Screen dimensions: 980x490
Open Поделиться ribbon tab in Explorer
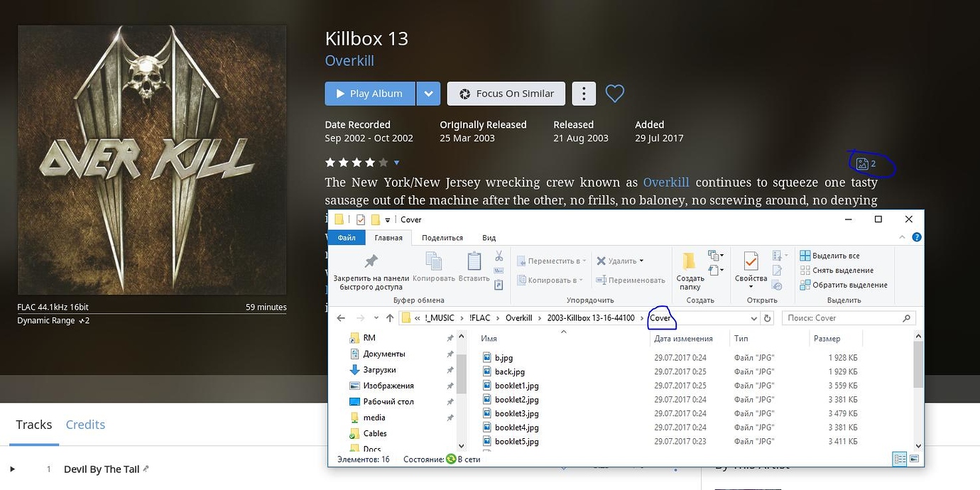point(442,238)
